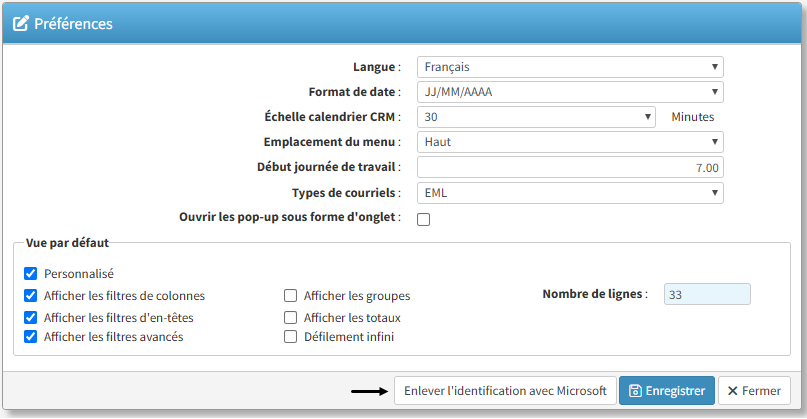
Task: Click Enlever l'identification avec Microsoft button
Action: [505, 391]
